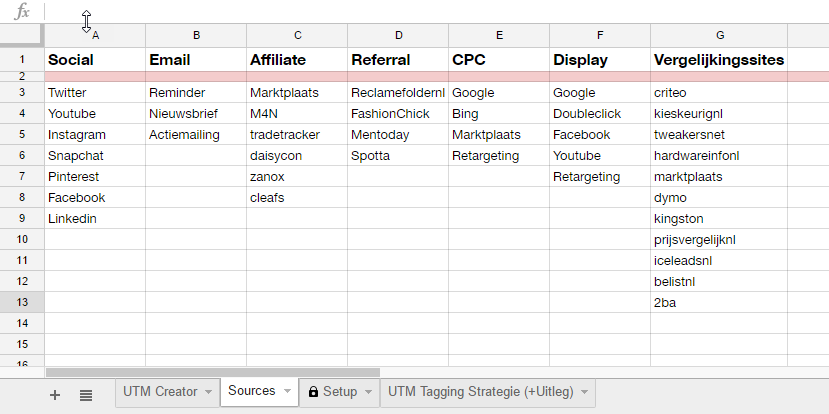This screenshot has width=829, height=414.
Task: Open the UTM Creator tab dropdown arrow
Action: click(x=208, y=392)
